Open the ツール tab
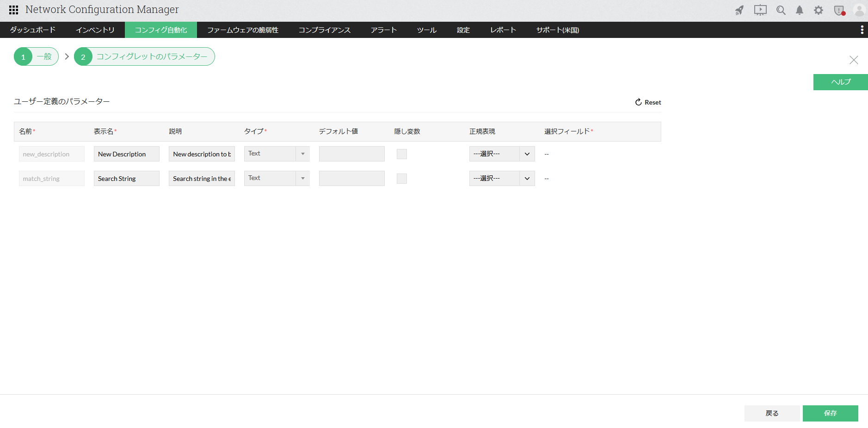Image resolution: width=868 pixels, height=428 pixels. coord(427,30)
